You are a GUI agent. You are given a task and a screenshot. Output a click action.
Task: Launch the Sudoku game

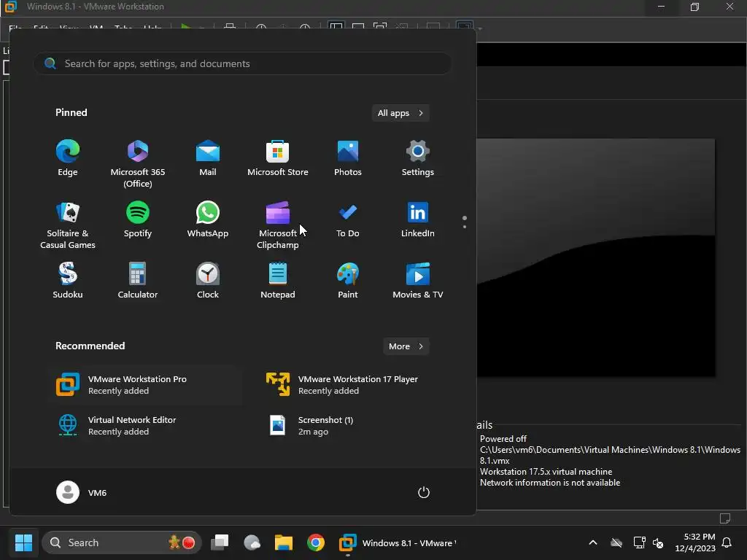[68, 281]
